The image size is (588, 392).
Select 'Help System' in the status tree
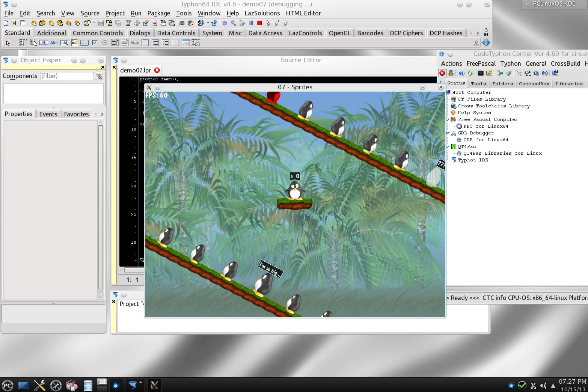coord(474,113)
